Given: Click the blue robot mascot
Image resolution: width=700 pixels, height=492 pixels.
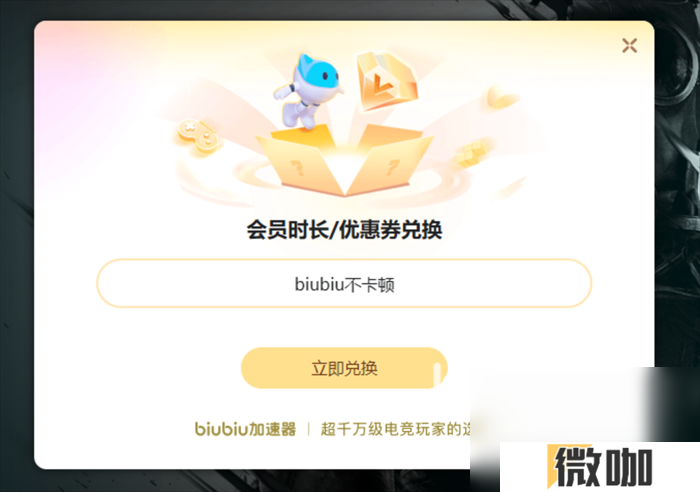Looking at the screenshot, I should point(308,92).
